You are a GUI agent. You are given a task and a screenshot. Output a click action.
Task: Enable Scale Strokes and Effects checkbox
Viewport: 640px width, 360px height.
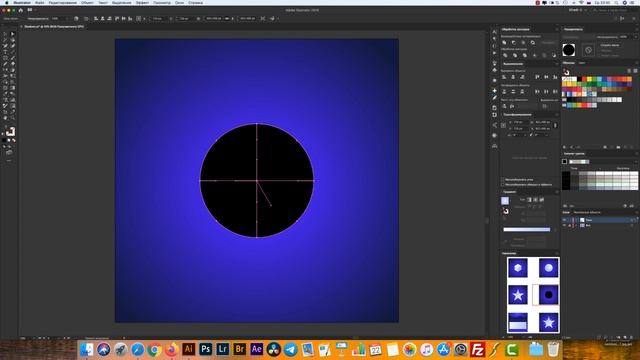tap(503, 184)
